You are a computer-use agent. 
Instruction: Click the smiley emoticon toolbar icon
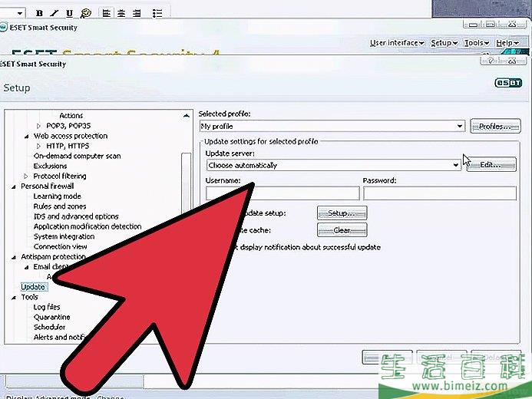click(86, 13)
